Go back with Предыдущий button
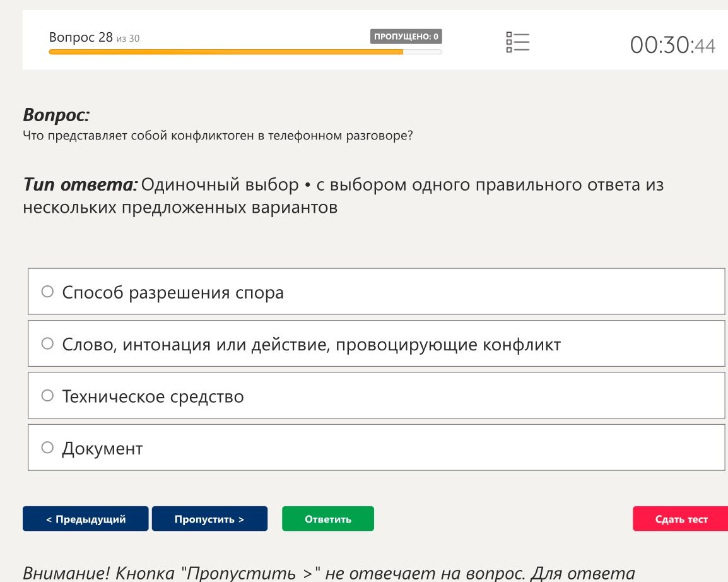 (x=85, y=518)
